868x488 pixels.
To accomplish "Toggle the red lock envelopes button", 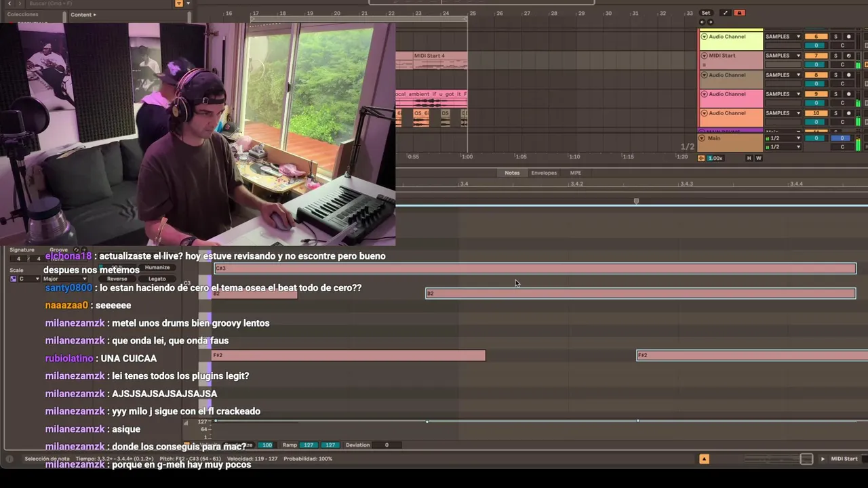I will tap(739, 13).
